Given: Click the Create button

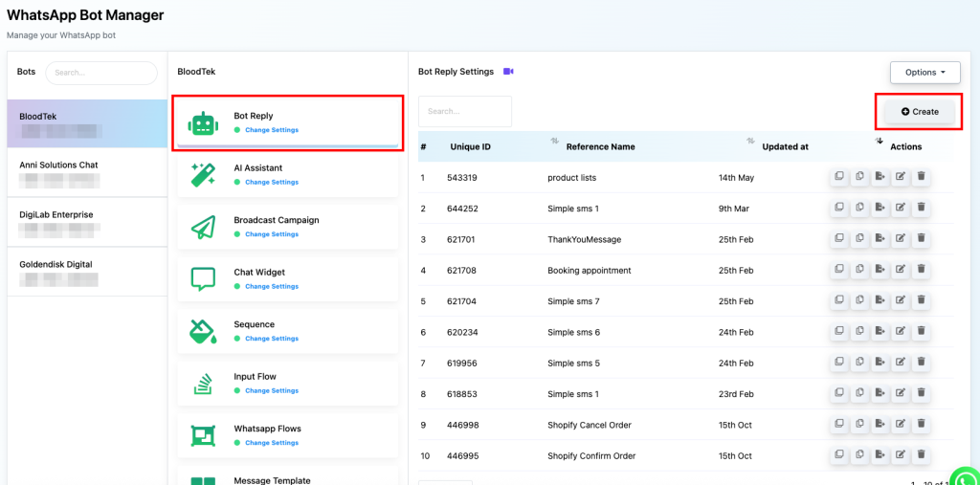Looking at the screenshot, I should pos(919,112).
